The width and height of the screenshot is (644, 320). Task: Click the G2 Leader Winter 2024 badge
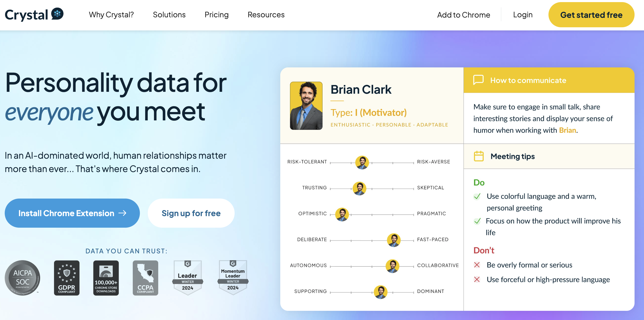pyautogui.click(x=188, y=278)
